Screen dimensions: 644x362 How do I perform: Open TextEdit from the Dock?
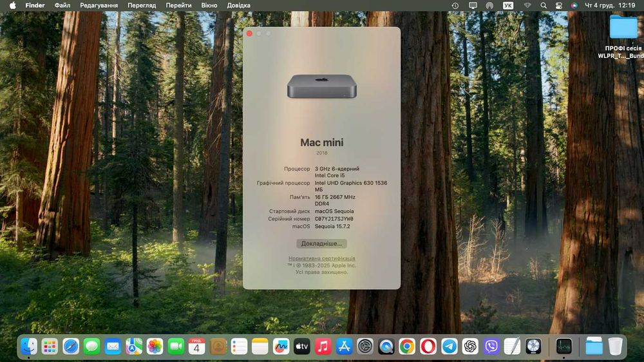point(512,347)
